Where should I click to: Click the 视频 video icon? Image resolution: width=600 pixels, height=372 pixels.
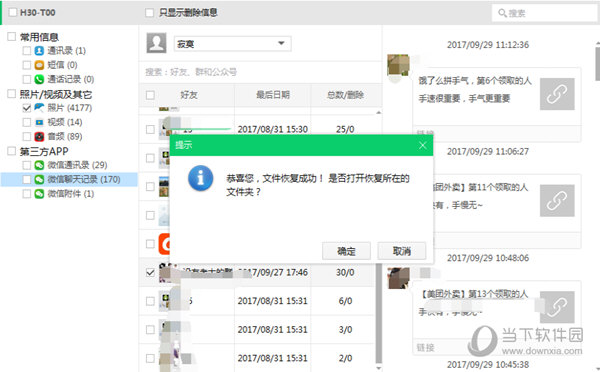(x=39, y=122)
